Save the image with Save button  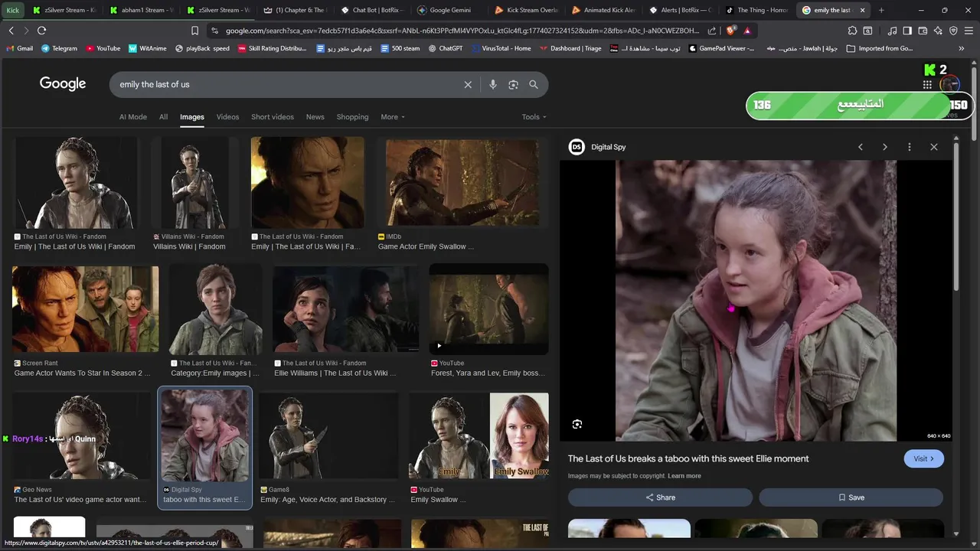(851, 497)
